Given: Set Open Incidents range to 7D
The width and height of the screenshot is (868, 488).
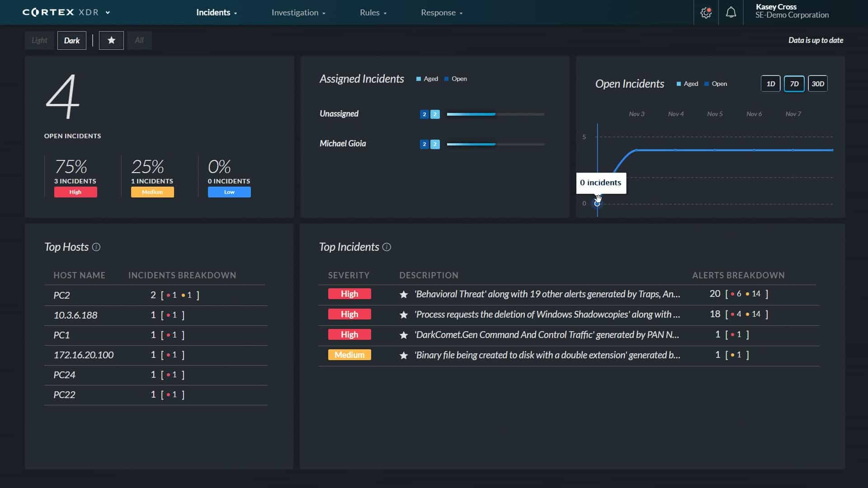Looking at the screenshot, I should pos(794,84).
